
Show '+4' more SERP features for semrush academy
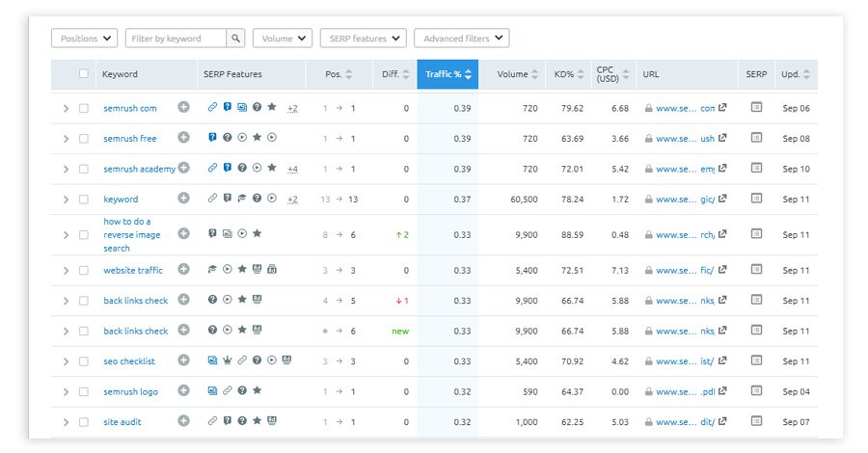point(292,169)
